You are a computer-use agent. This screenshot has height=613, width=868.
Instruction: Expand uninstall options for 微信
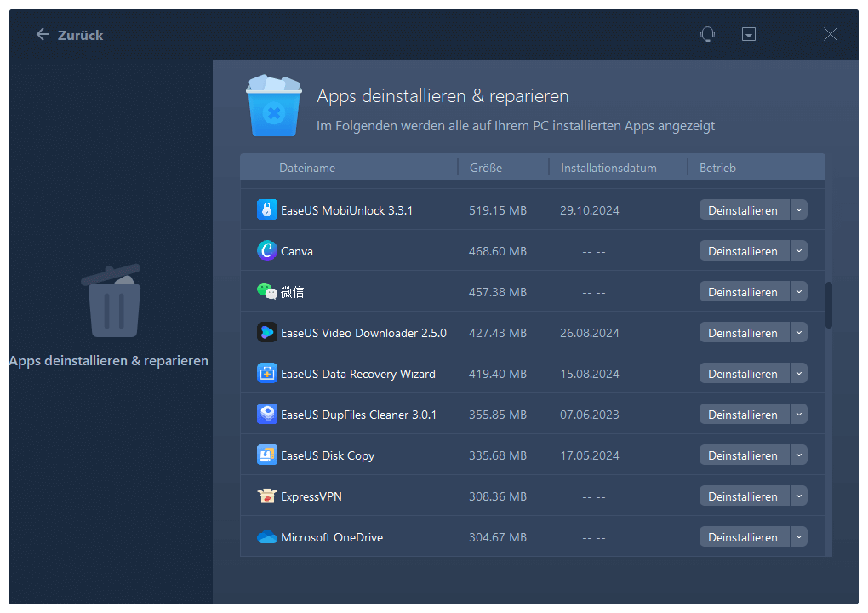pos(799,292)
